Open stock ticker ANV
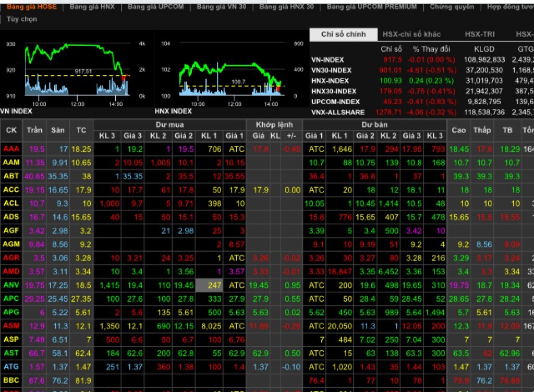Viewport: 534px width, 392px height. [11, 285]
